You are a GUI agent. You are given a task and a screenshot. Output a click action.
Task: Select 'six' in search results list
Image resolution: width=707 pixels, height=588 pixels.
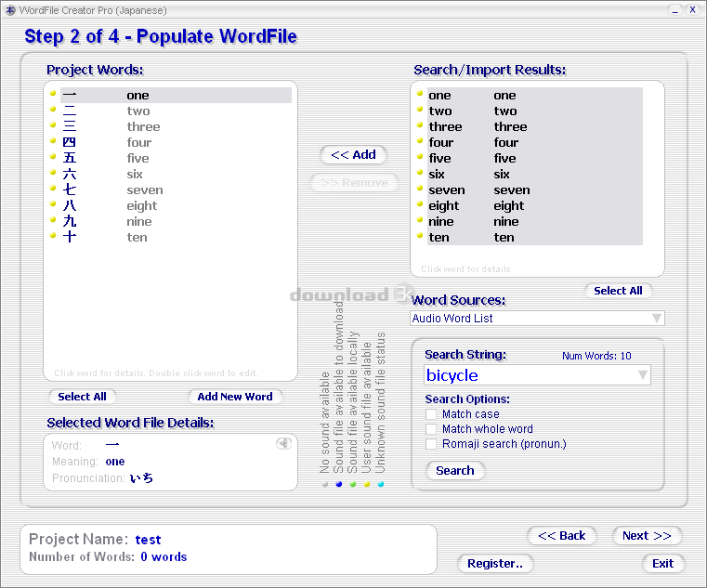pos(535,174)
